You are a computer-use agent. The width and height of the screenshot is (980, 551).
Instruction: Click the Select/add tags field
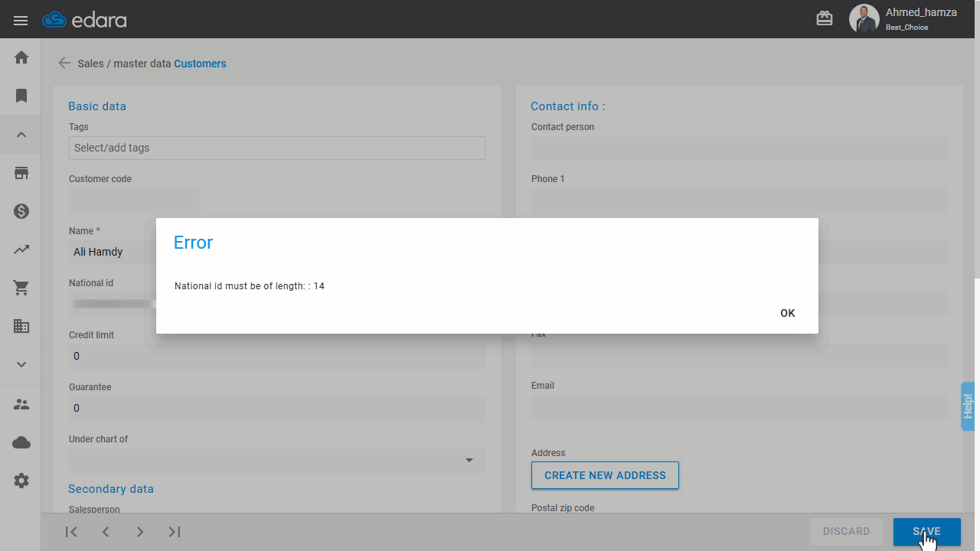[x=277, y=148]
